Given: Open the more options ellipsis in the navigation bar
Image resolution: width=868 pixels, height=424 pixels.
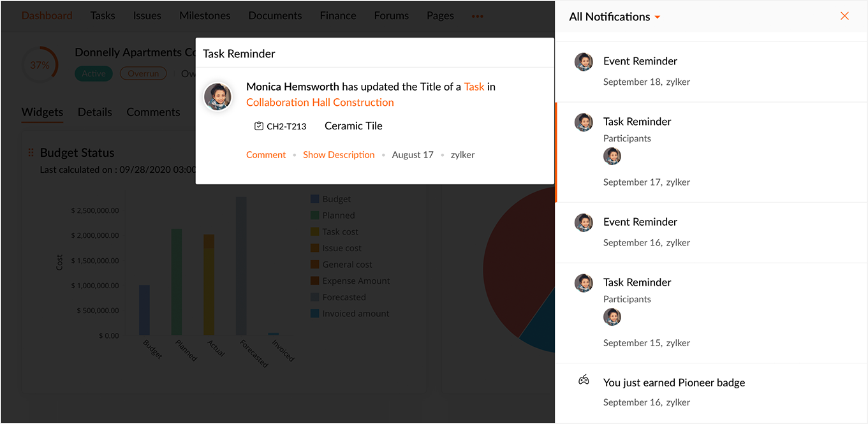Looking at the screenshot, I should click(477, 16).
